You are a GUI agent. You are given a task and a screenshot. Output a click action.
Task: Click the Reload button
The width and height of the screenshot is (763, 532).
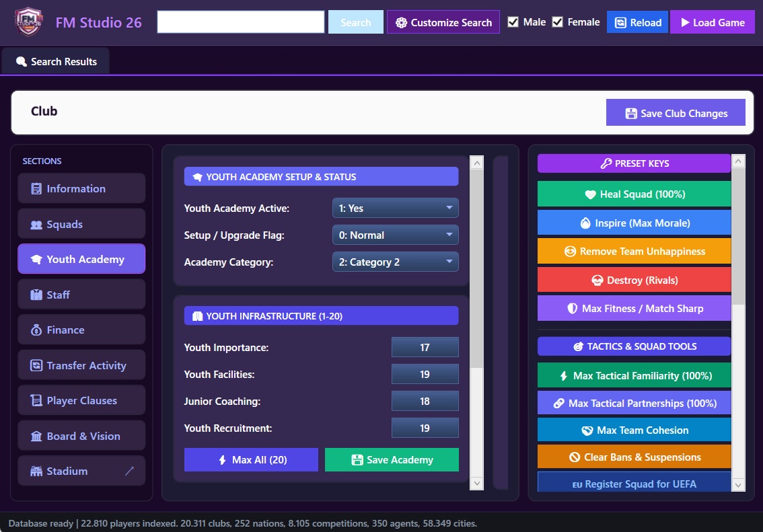(638, 22)
